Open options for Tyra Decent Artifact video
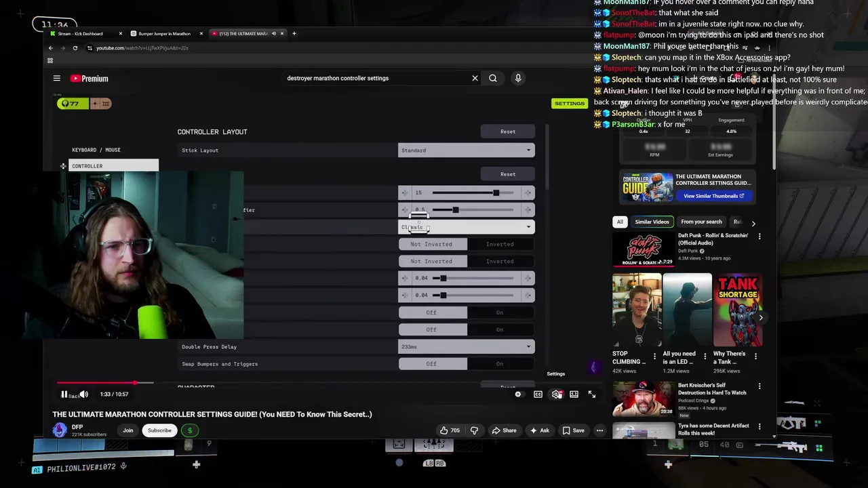 pyautogui.click(x=759, y=426)
